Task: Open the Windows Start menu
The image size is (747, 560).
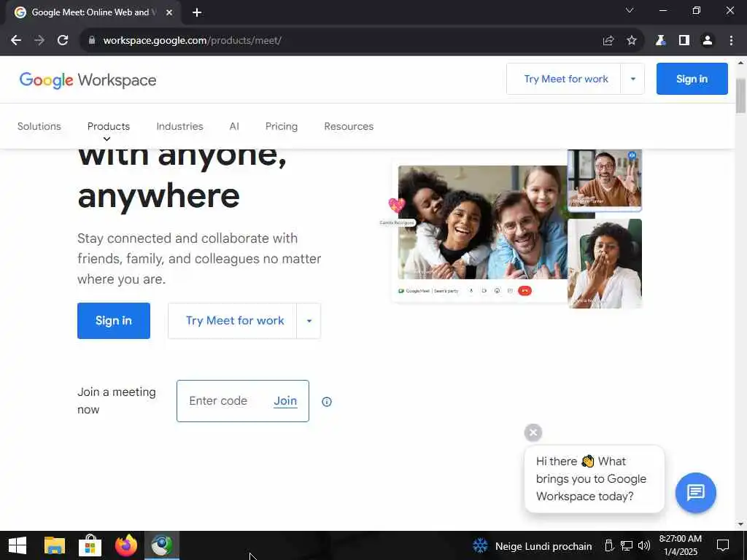Action: click(18, 545)
